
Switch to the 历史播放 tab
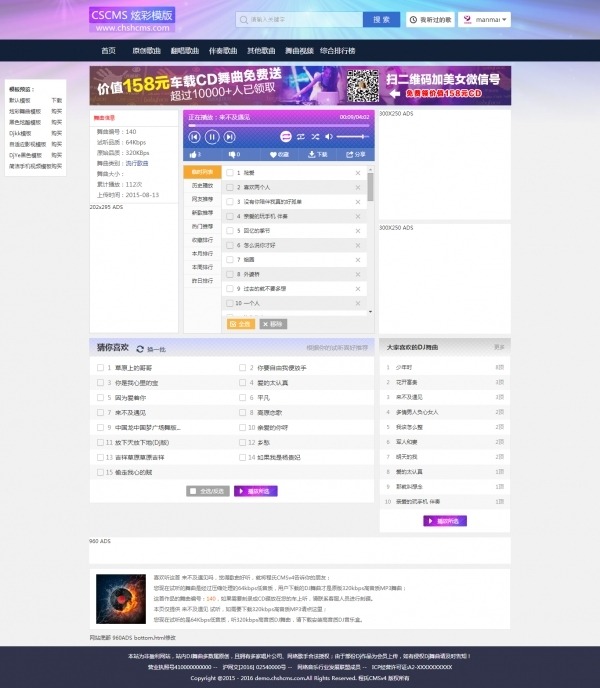(x=202, y=186)
